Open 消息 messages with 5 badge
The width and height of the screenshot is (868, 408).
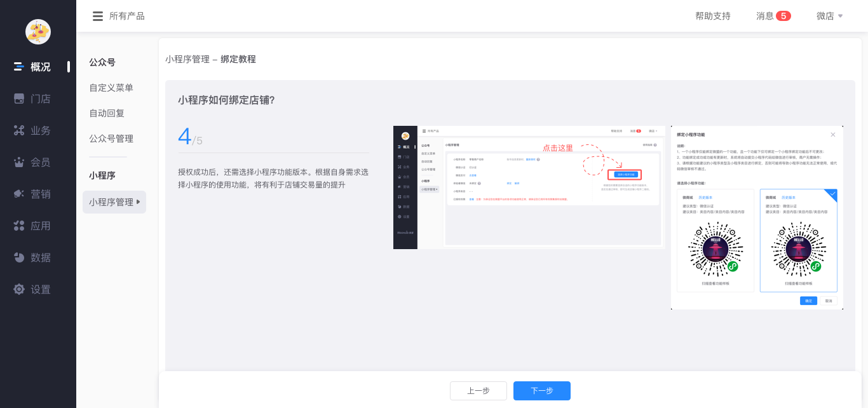click(x=773, y=16)
